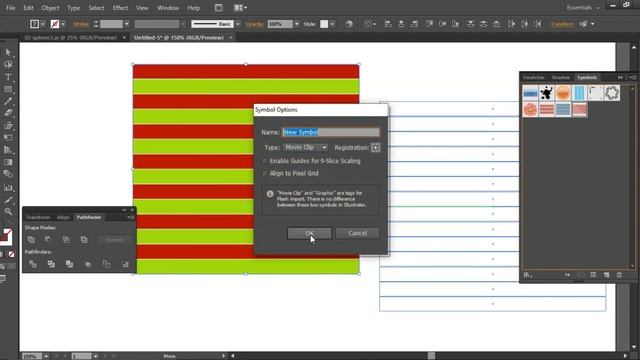Click the Stroke link in control bar
Screen dimensions: 640x360
click(x=81, y=24)
